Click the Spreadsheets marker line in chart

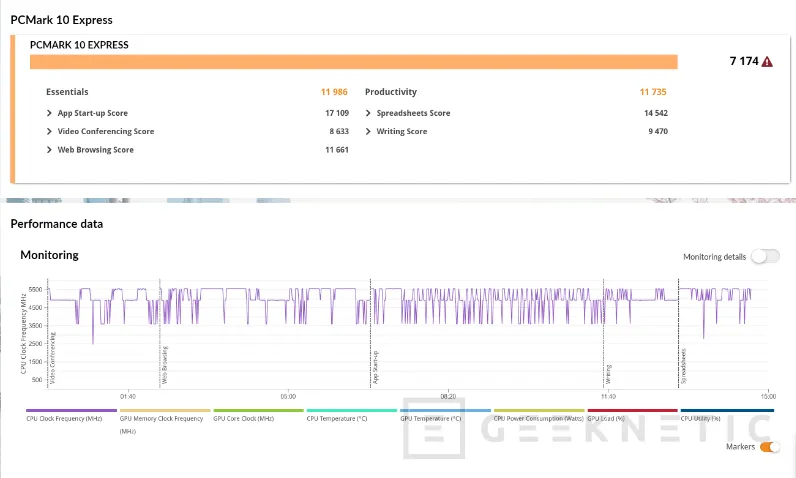pos(679,335)
